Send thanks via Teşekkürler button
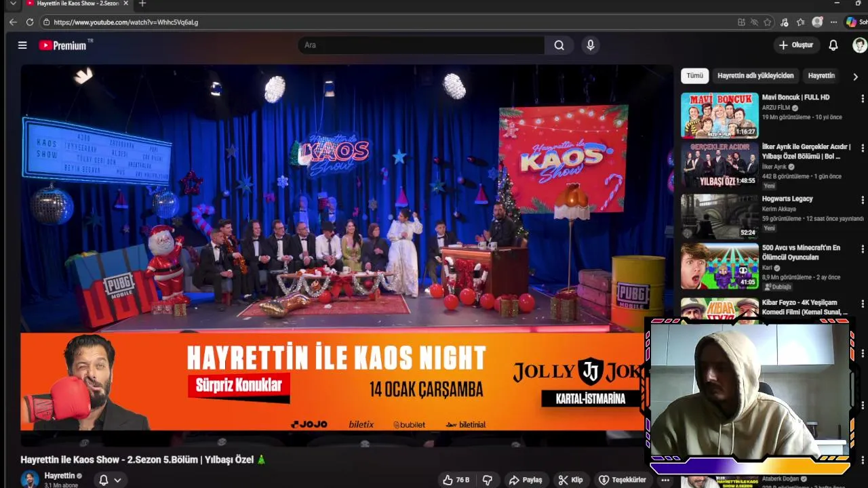 pos(623,480)
